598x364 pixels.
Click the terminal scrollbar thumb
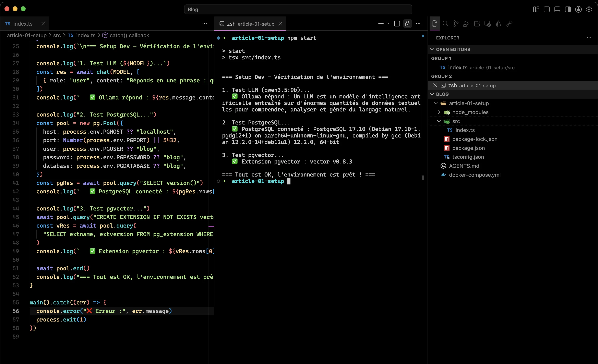click(423, 178)
